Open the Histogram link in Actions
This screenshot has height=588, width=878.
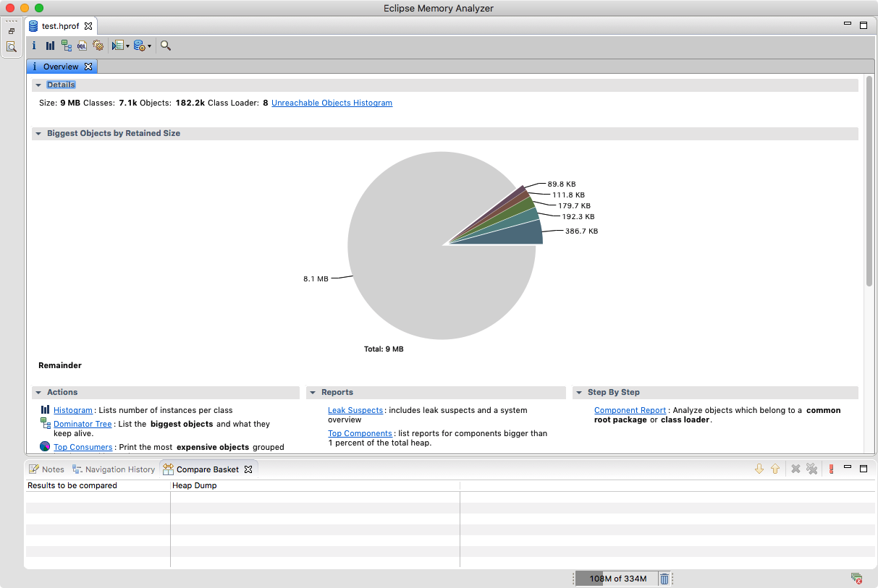73,411
